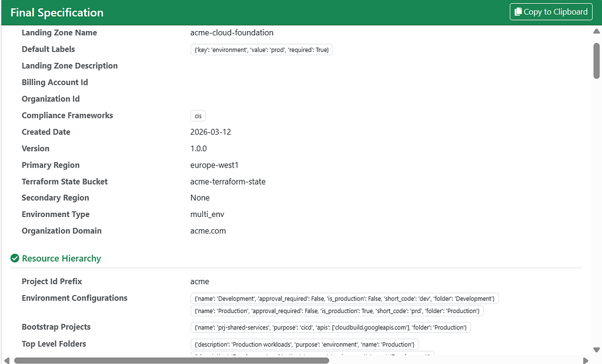The image size is (602, 364).
Task: Click the horizontal scrollbar left arrow
Action: (6, 360)
